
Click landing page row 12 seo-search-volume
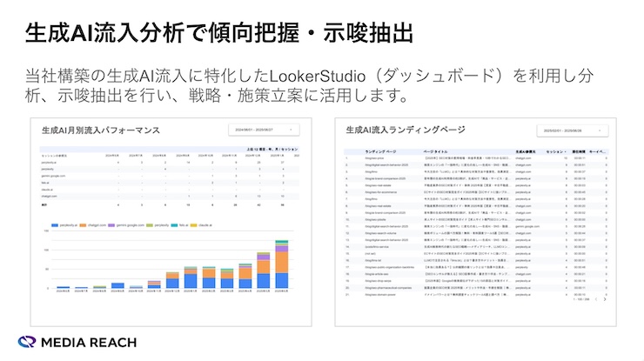pos(476,233)
